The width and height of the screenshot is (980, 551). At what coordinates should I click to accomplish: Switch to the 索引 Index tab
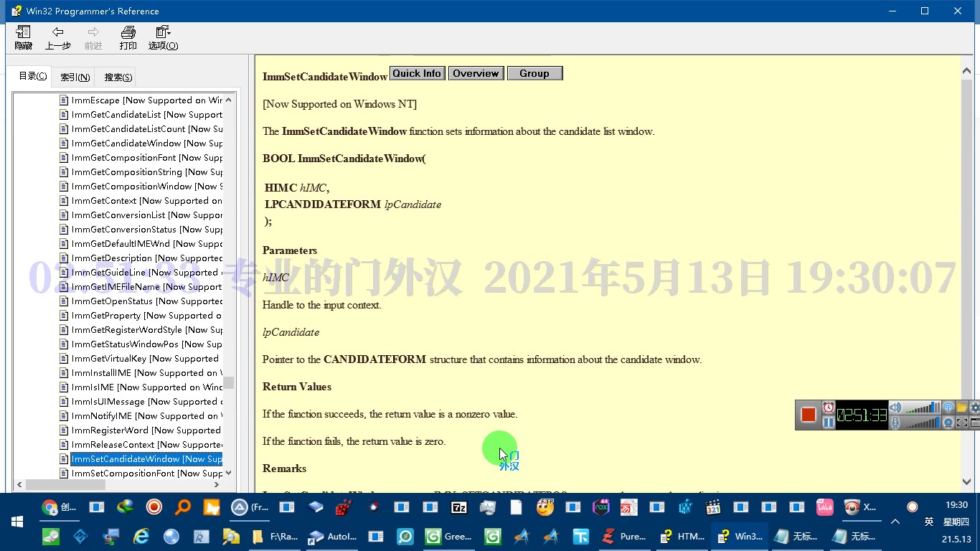pyautogui.click(x=75, y=77)
